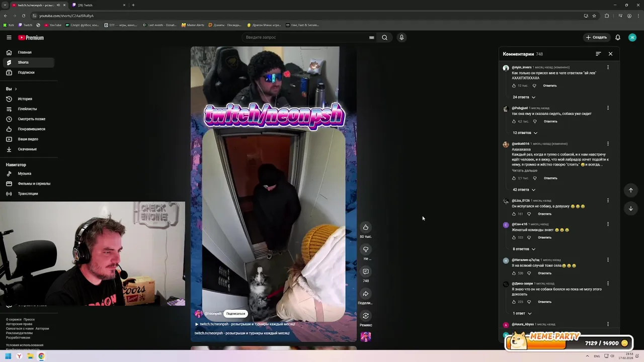Viewport: 644px width, 362px height.
Task: Go to the previous Short arrow
Action: [x=631, y=190]
